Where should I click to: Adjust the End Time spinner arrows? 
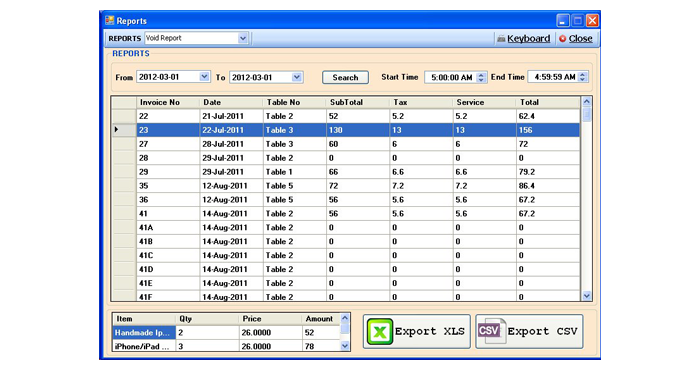(x=582, y=77)
